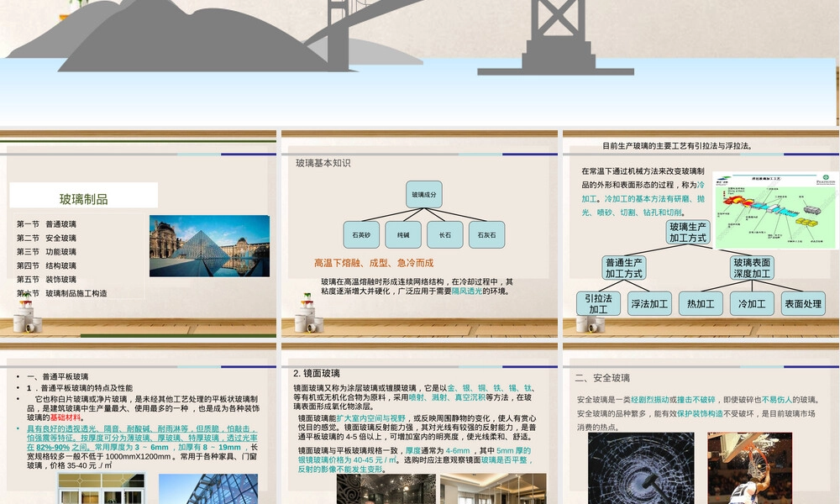The width and height of the screenshot is (840, 504).
Task: Click the 玻璃表面深度加工 node
Action: tap(752, 268)
